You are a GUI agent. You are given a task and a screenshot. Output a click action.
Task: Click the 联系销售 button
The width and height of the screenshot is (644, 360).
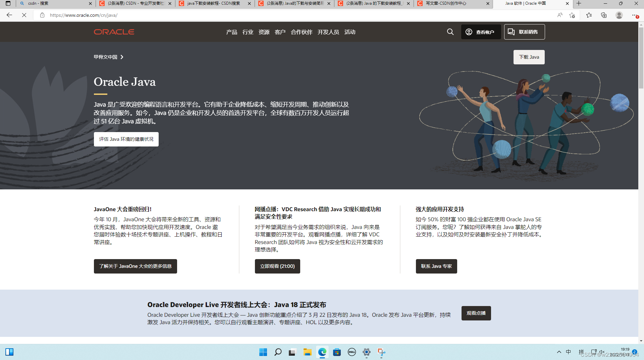pos(524,32)
